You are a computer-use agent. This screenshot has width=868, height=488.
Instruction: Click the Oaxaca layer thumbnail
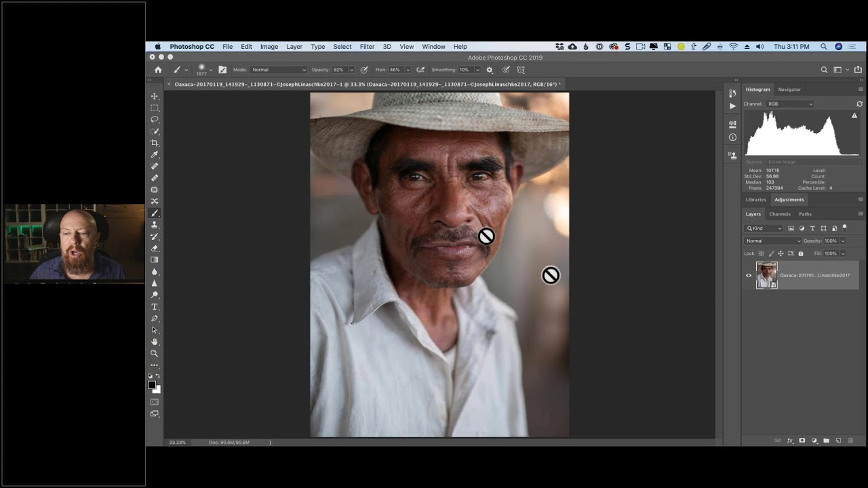[x=767, y=275]
